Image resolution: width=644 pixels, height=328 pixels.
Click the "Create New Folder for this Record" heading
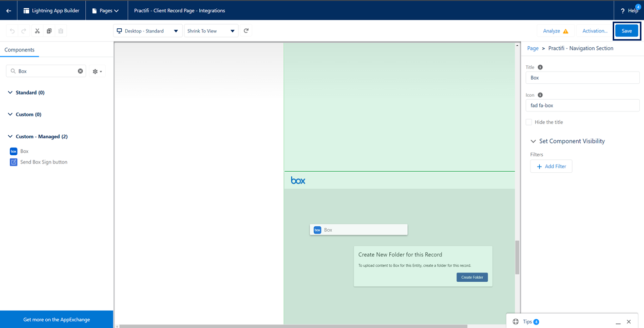coord(400,254)
